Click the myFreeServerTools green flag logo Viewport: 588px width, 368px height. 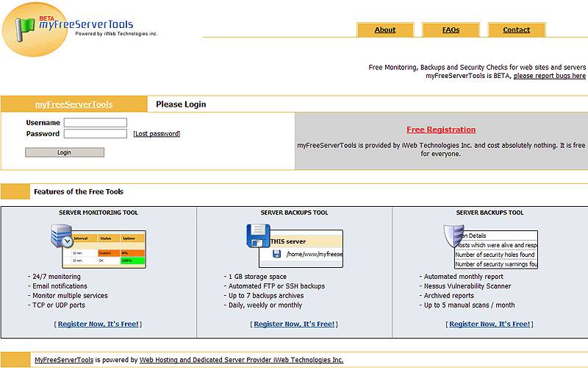pyautogui.click(x=25, y=29)
